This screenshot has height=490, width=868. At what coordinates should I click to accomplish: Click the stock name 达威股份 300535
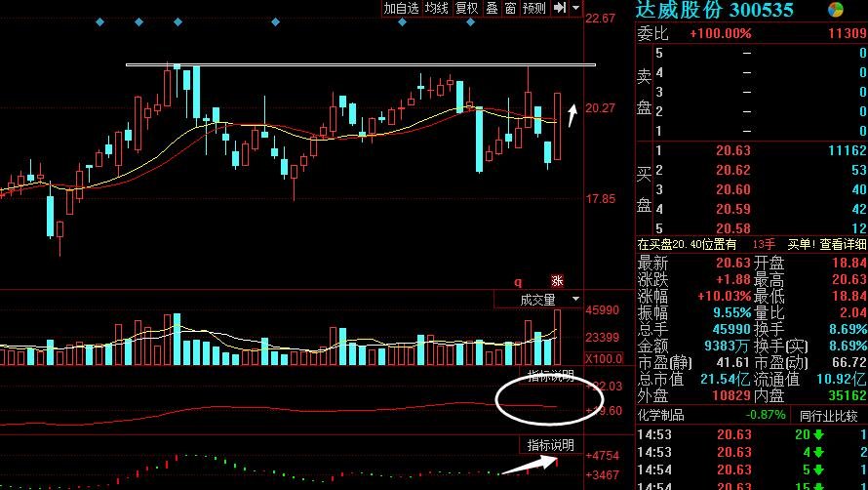(x=714, y=9)
